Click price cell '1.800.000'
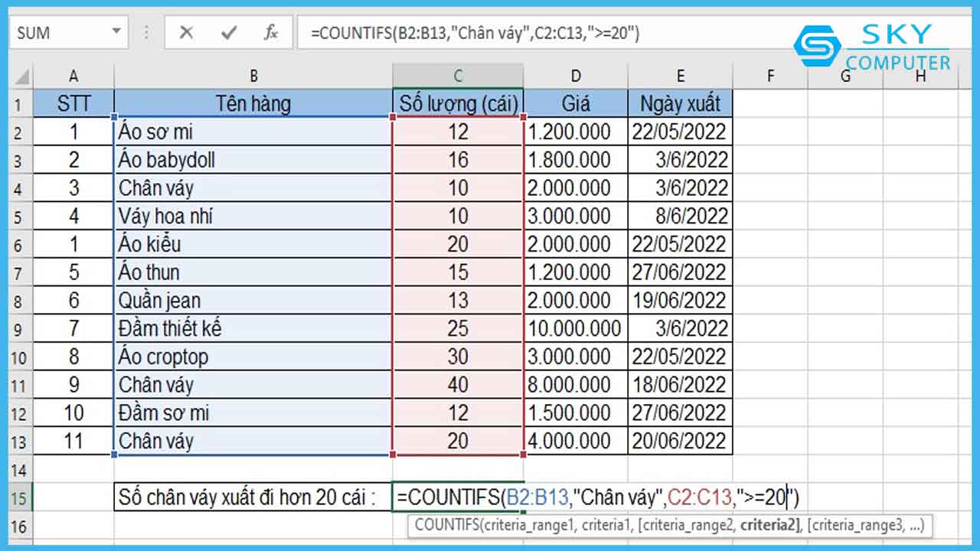Screen dimensions: 980x551 pos(576,160)
